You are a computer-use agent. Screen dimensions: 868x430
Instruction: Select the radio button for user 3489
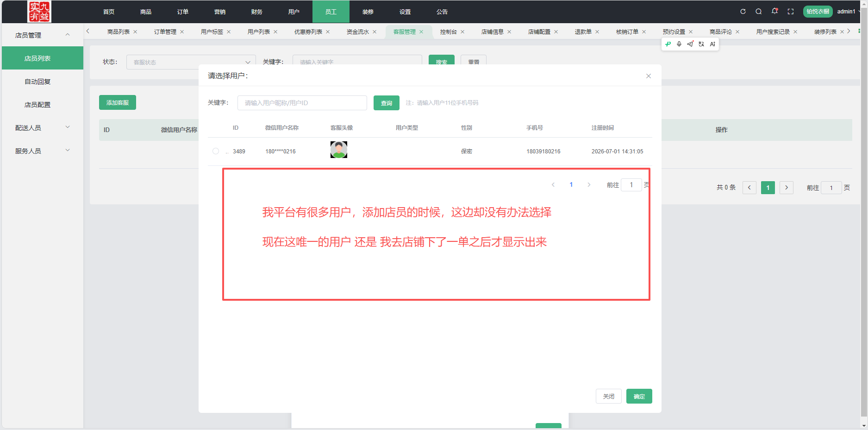[216, 151]
